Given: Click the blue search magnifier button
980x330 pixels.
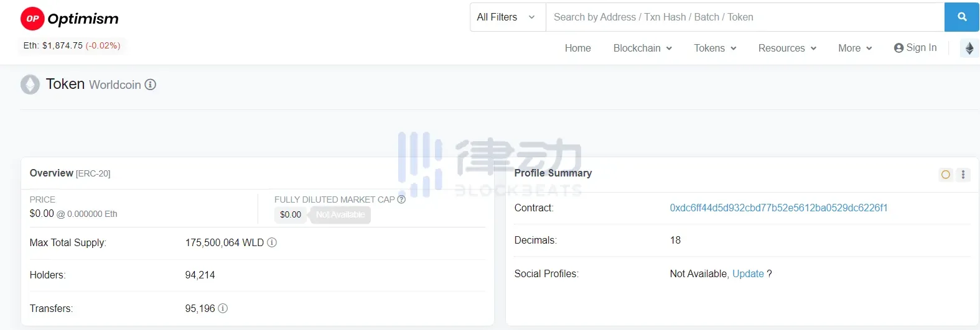Looking at the screenshot, I should pos(961,17).
